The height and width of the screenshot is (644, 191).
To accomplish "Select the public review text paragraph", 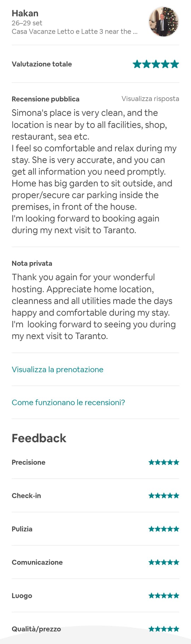I will click(94, 171).
